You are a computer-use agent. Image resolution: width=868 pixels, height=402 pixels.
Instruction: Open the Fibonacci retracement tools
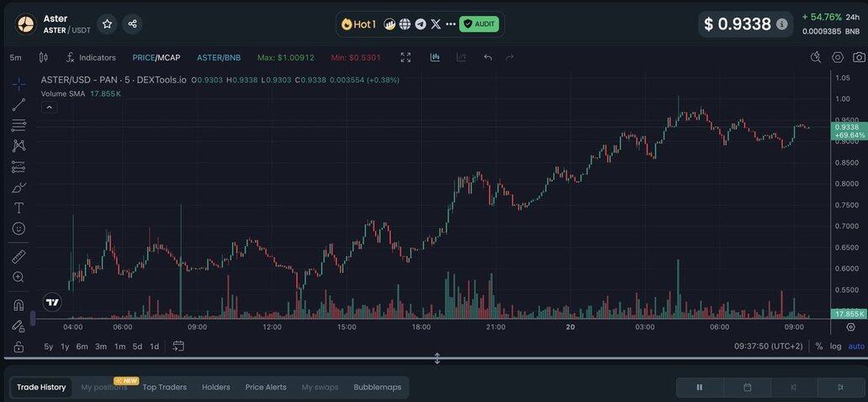pos(19,125)
